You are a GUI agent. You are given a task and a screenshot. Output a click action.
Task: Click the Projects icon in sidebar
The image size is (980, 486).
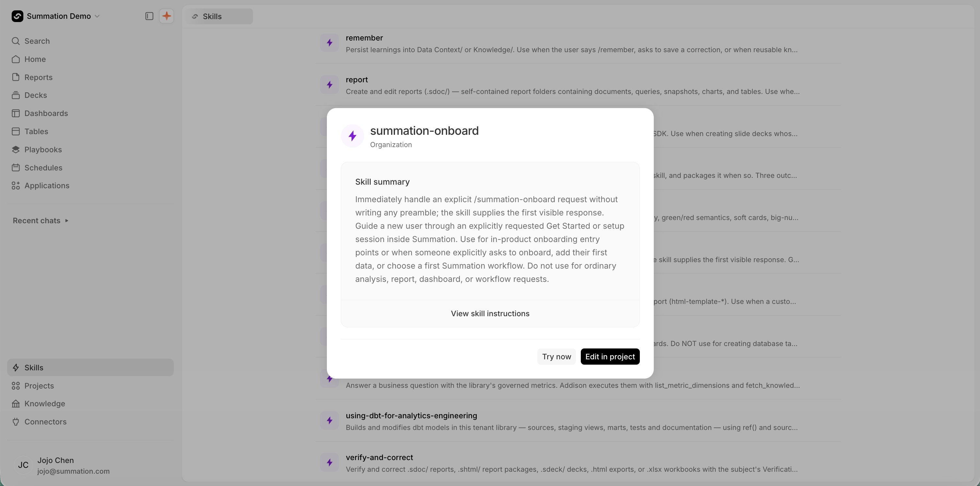click(16, 386)
